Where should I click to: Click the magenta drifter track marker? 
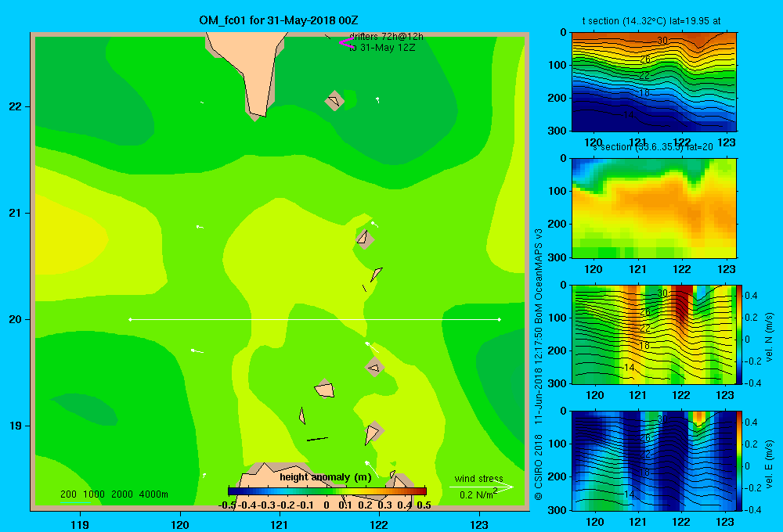point(346,42)
